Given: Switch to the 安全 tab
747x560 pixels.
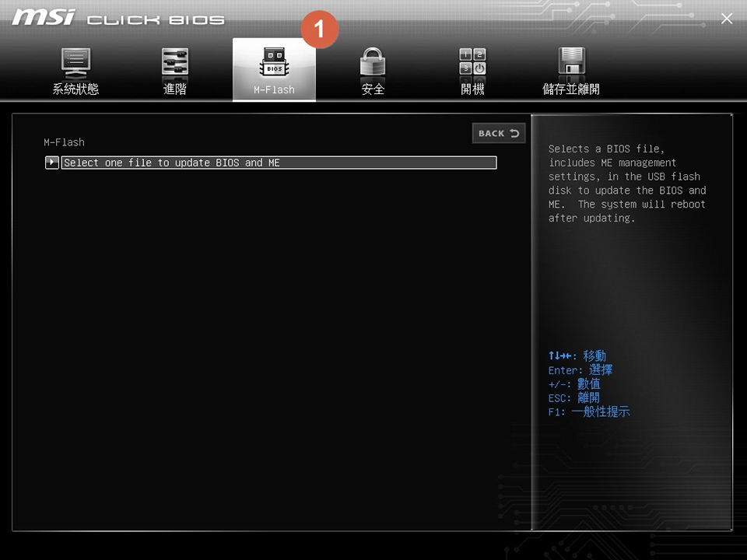Looking at the screenshot, I should [373, 89].
